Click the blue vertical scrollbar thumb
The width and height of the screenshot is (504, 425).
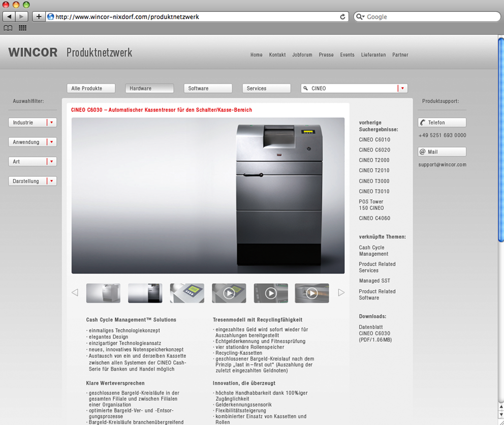[501, 140]
